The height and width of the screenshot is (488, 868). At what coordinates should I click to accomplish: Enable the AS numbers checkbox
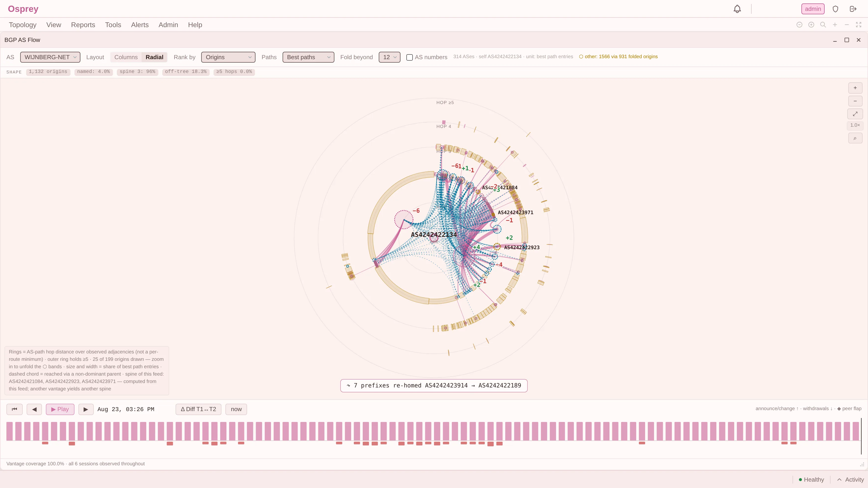[x=409, y=57]
